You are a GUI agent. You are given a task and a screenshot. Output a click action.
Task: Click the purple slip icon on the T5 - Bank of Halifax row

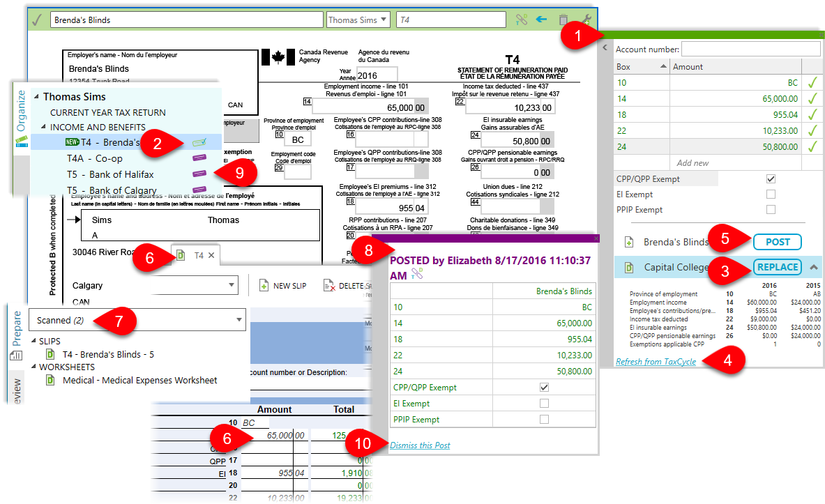[x=199, y=174]
